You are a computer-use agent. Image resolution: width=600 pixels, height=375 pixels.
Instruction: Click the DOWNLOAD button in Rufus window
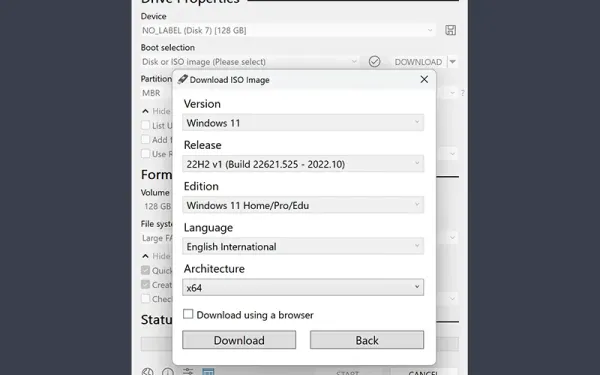coord(418,62)
